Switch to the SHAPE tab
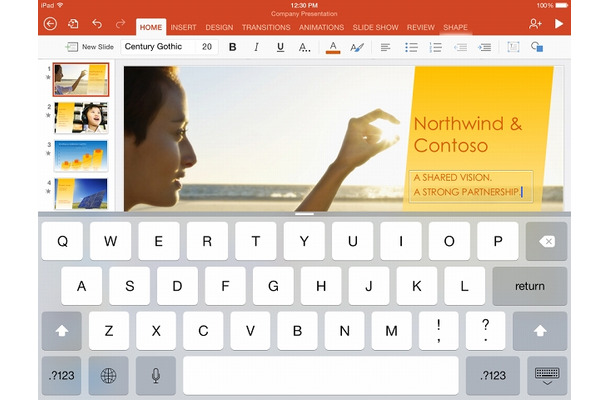This screenshot has height=400, width=610. pos(456,27)
